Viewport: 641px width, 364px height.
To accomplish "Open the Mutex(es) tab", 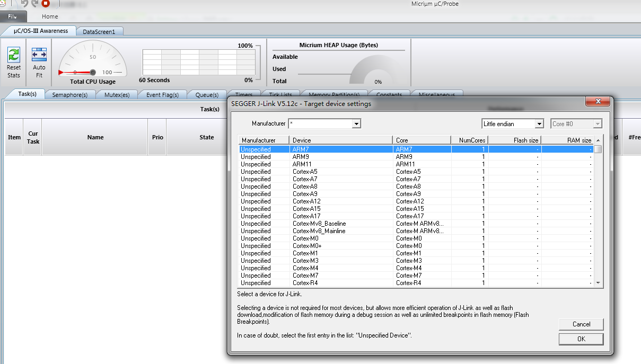I will pos(117,95).
